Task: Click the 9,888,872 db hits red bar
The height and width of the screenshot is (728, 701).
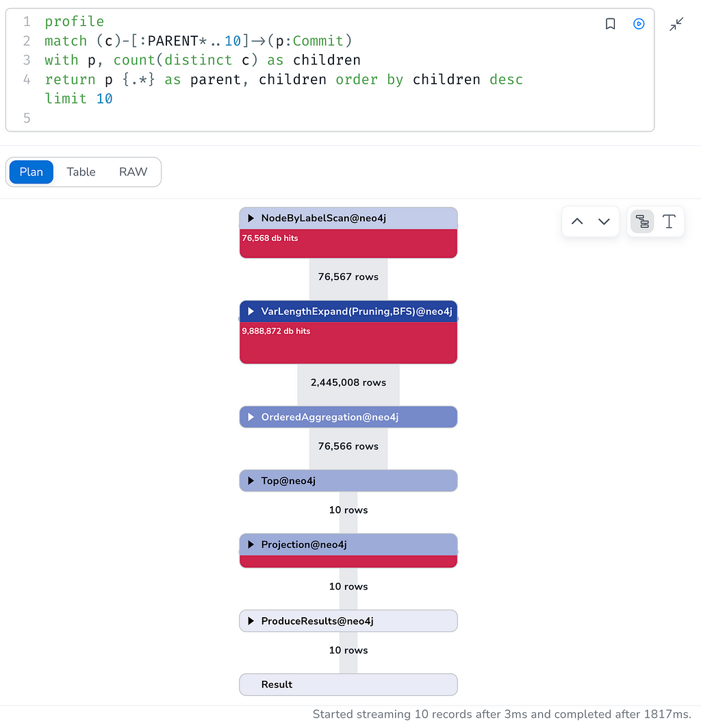Action: pos(348,342)
